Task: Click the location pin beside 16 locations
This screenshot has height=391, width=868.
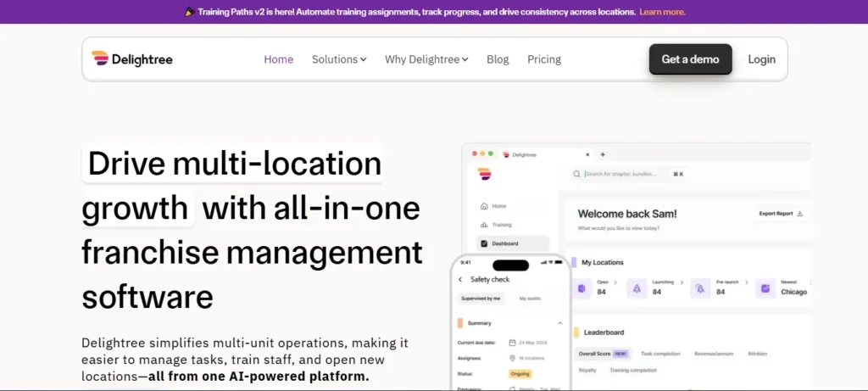Action: [513, 358]
